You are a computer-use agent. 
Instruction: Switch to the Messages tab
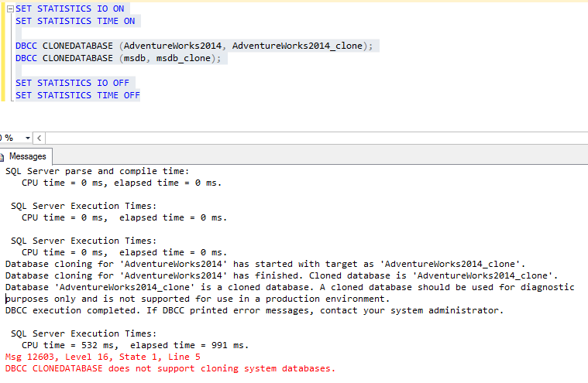coord(26,156)
